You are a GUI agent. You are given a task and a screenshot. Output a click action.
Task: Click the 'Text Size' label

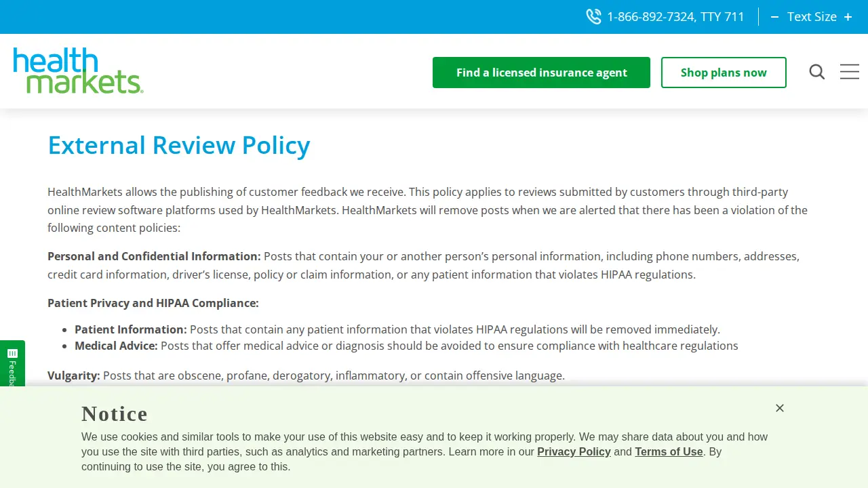click(812, 17)
